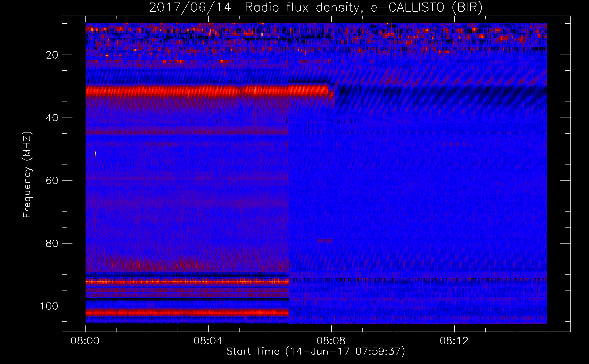Click the "08:04" time tick label
The width and height of the screenshot is (589, 364).
[x=208, y=341]
